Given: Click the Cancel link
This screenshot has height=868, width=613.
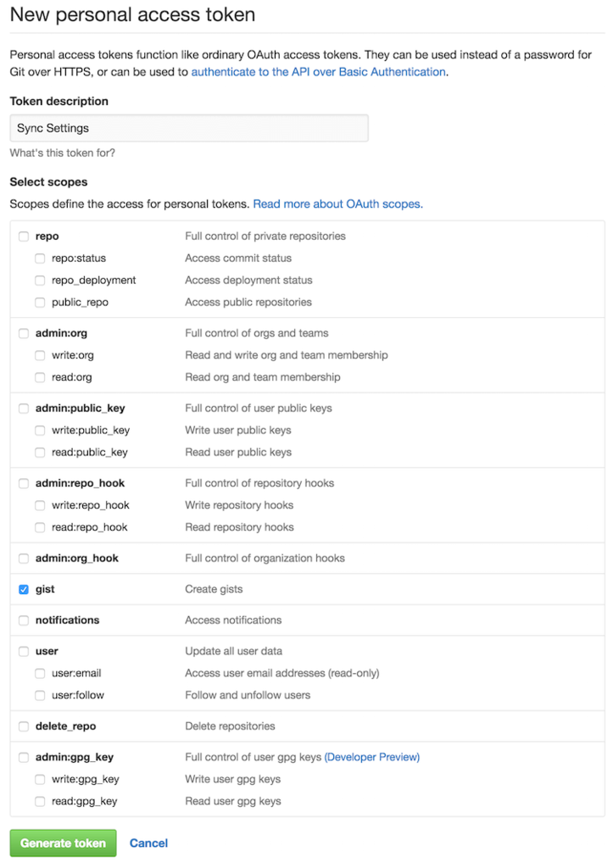Looking at the screenshot, I should pyautogui.click(x=148, y=843).
